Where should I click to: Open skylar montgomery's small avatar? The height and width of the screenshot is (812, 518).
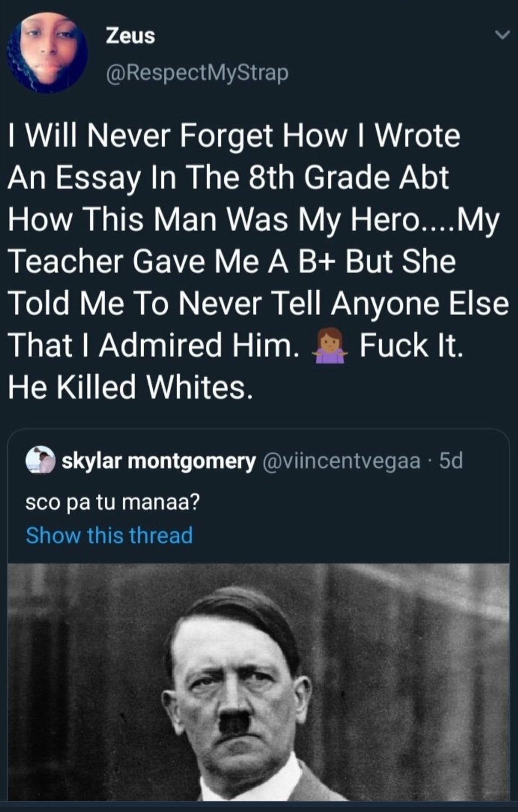(40, 461)
